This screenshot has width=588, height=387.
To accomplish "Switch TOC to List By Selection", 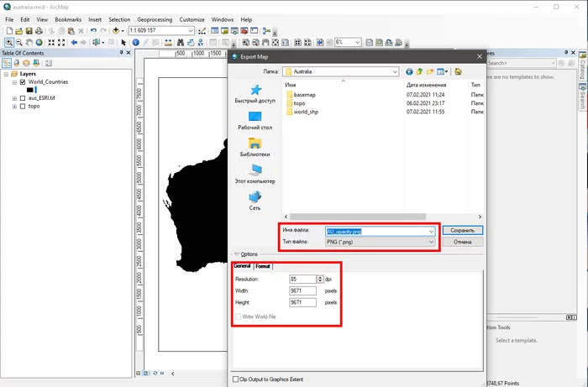I will [36, 63].
